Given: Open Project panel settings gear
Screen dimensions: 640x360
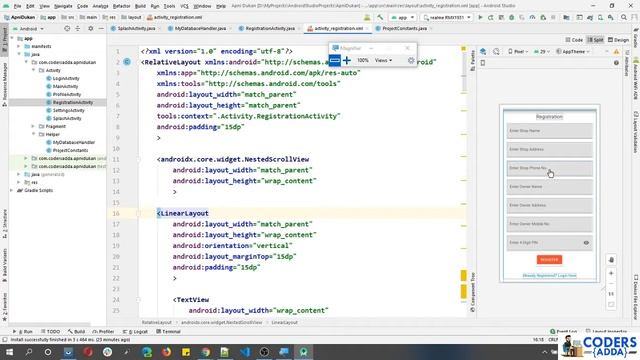Looking at the screenshot, I should [91, 29].
